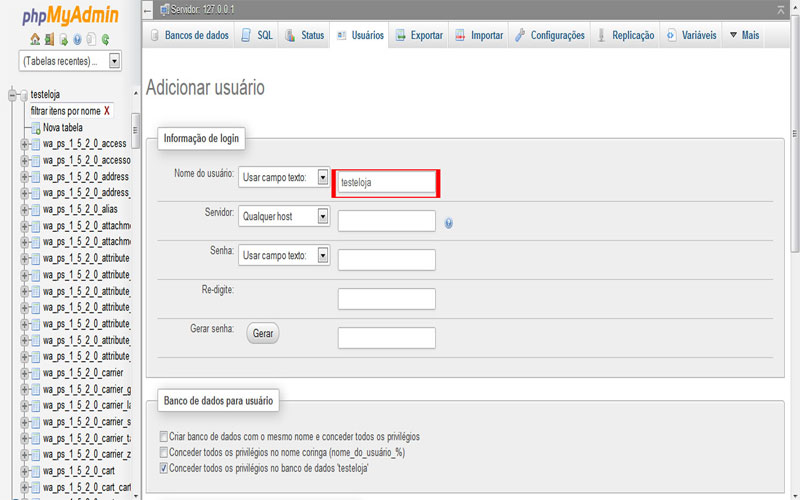
Task: Open the Tabelas recentes dropdown
Action: 70,61
